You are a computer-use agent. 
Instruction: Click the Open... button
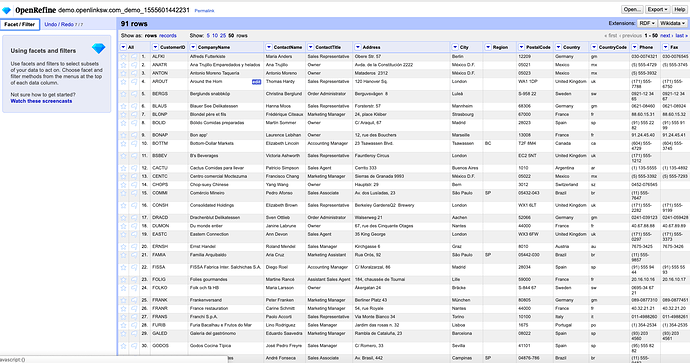(632, 9)
